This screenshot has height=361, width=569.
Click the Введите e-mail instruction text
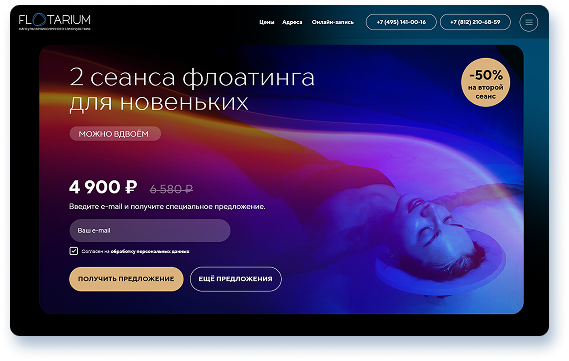[167, 206]
